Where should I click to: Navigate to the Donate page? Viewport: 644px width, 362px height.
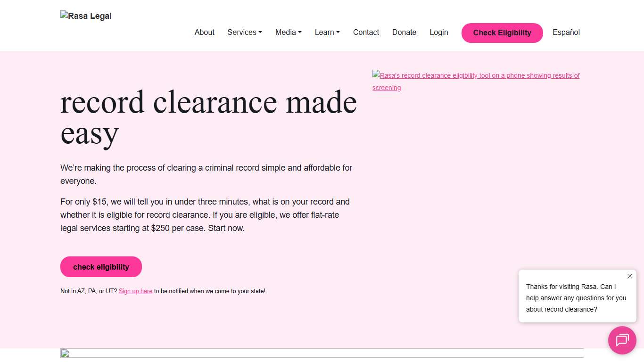click(x=404, y=33)
